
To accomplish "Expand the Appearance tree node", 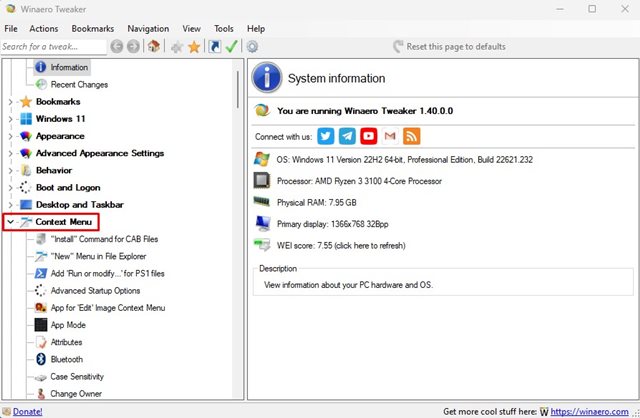I will coord(11,136).
